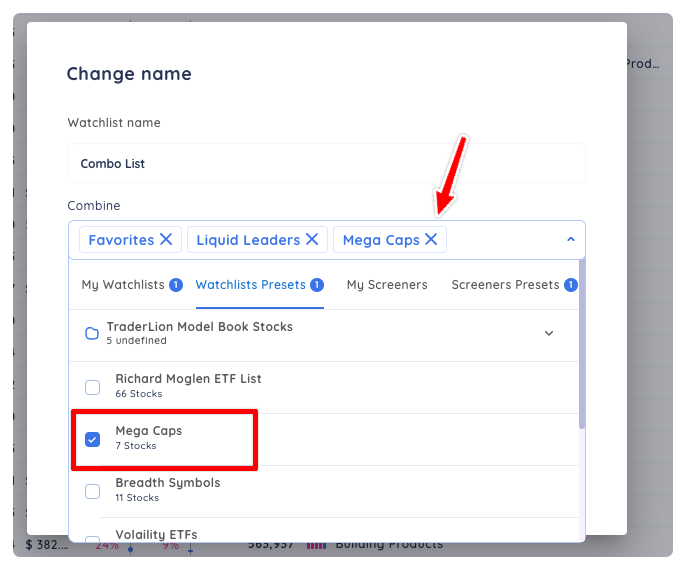Open the Screeners Presets tab
Viewport: 686px width, 570px height.
click(x=514, y=285)
